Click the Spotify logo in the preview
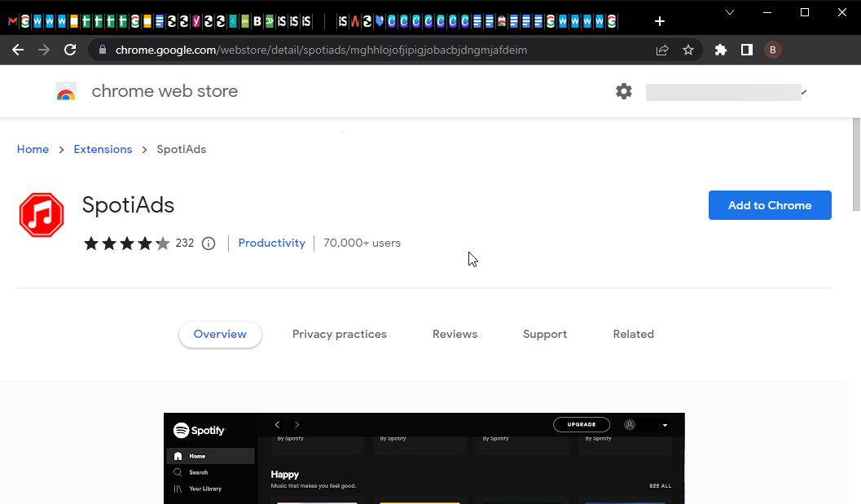Screen dimensions: 861x504 (200, 431)
